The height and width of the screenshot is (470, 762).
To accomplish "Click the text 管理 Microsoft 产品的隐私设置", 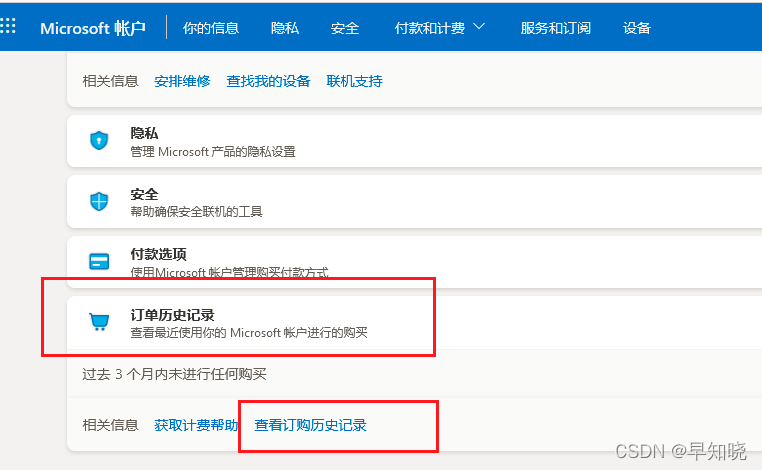I will (x=213, y=152).
